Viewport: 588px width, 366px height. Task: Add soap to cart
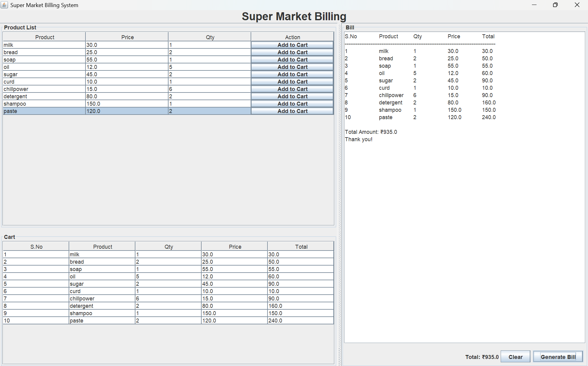tap(292, 60)
